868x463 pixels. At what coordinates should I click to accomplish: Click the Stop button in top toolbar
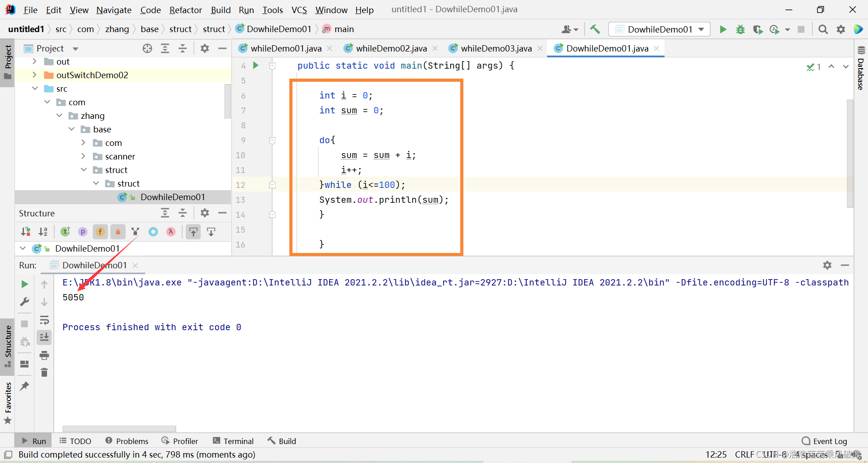(x=801, y=29)
